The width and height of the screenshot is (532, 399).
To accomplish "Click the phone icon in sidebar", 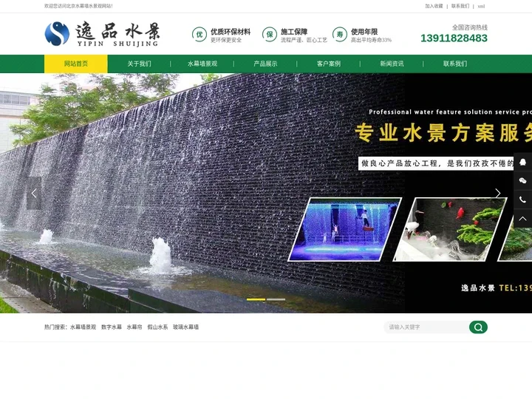I will coord(522,199).
